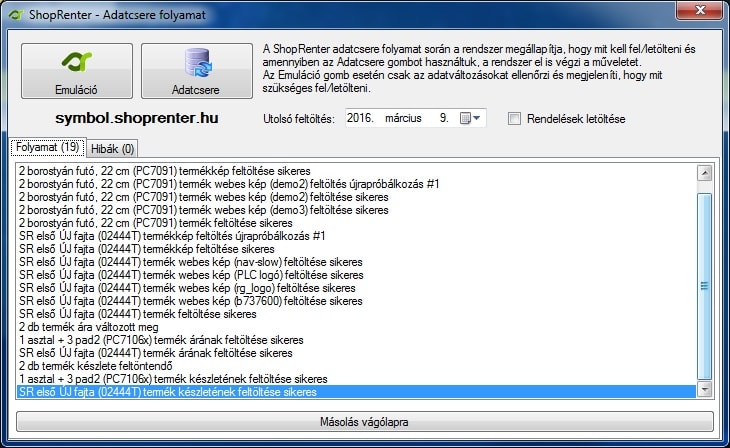Copy log with Másolás vágólapra

tap(365, 422)
